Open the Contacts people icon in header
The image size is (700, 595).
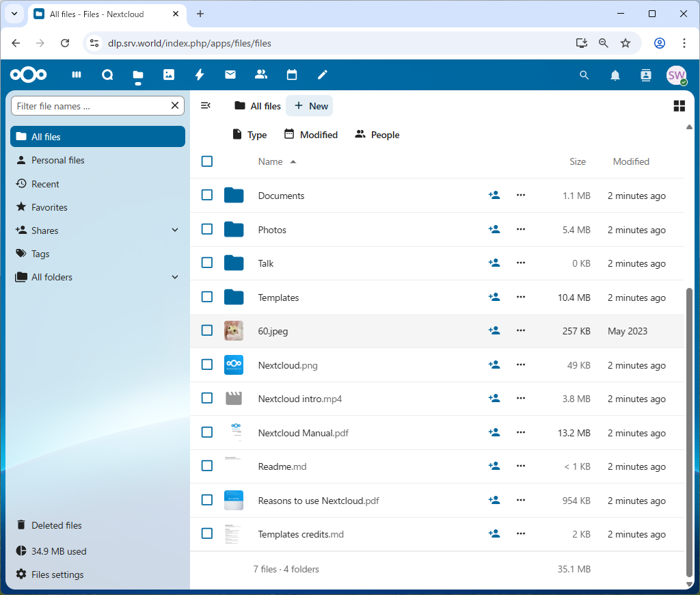click(x=260, y=75)
